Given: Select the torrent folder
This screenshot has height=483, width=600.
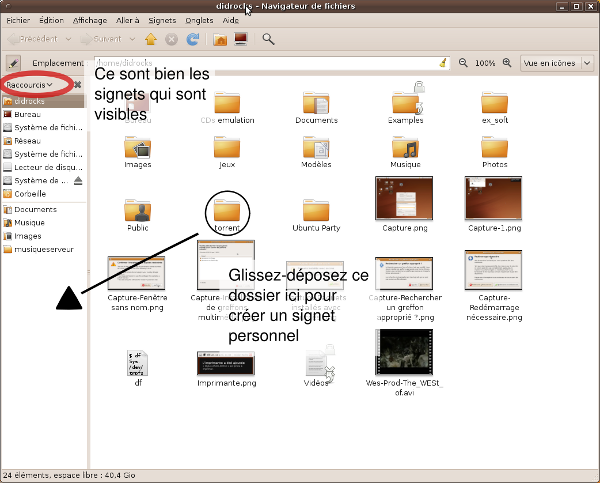Looking at the screenshot, I should coord(228,212).
